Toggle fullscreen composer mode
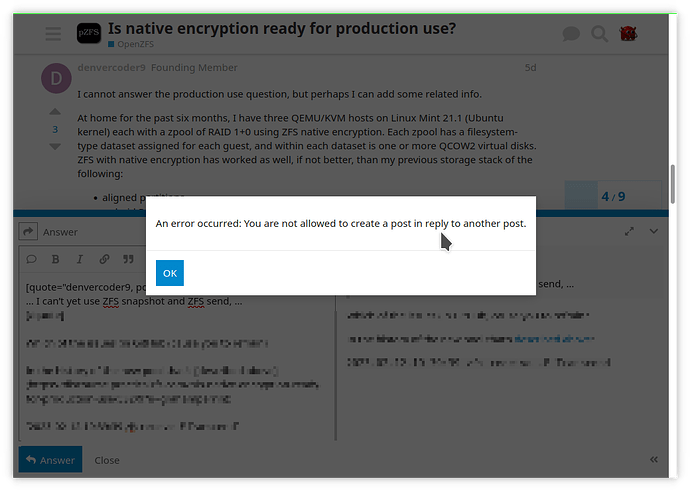The width and height of the screenshot is (690, 490). 629,231
